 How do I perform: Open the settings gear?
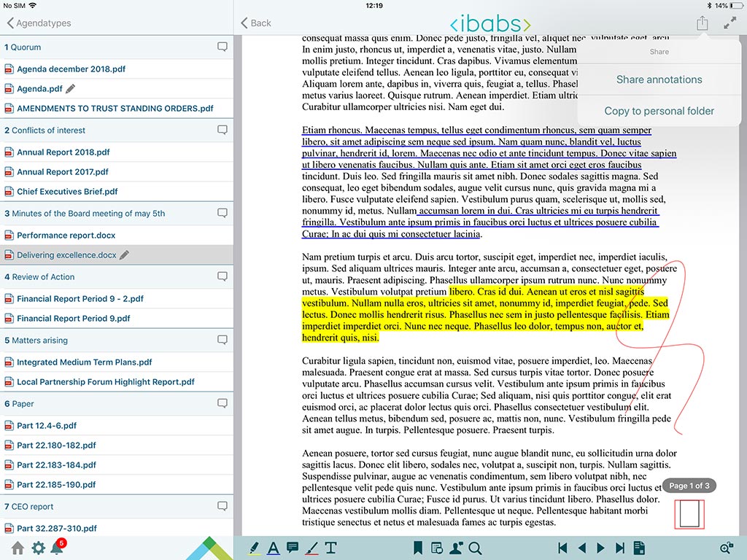point(38,548)
